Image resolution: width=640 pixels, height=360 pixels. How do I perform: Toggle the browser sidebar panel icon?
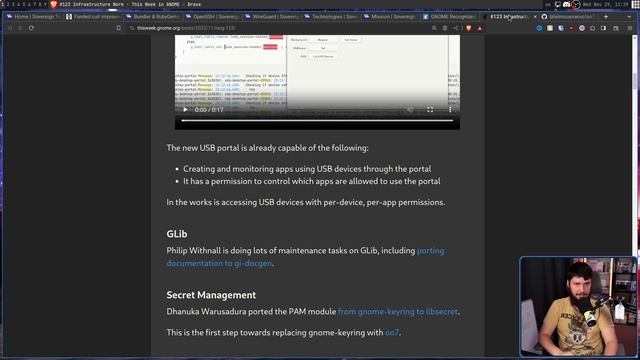[x=603, y=28]
